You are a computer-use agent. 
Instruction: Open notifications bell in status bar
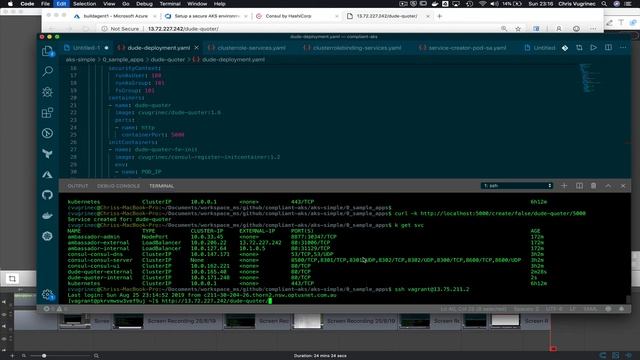pos(622,309)
